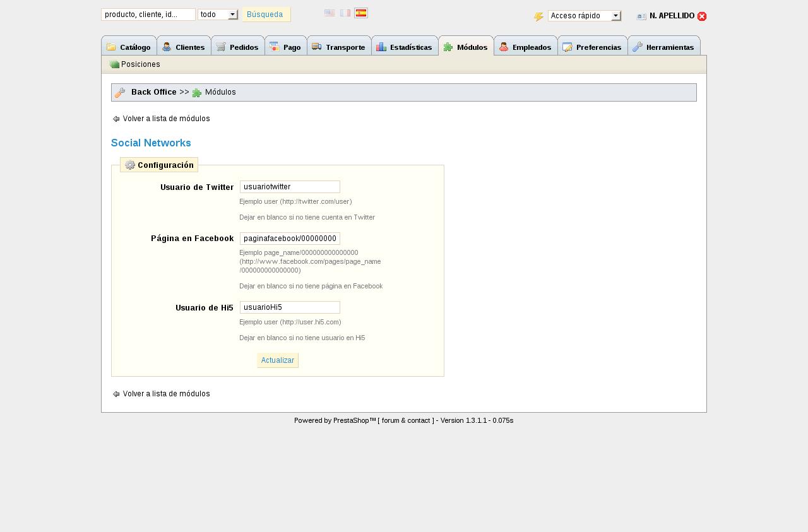The image size is (808, 532).
Task: Click the Configuración gear icon
Action: (130, 165)
